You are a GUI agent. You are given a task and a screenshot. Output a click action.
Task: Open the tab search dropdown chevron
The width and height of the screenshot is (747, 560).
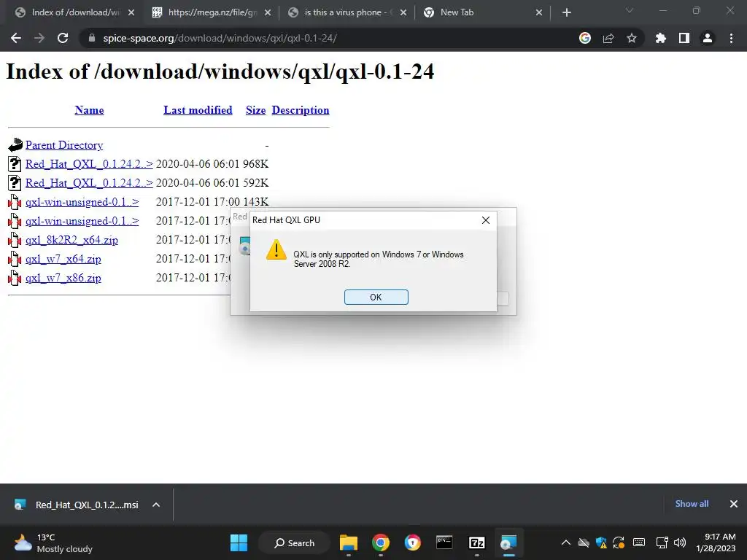[630, 10]
